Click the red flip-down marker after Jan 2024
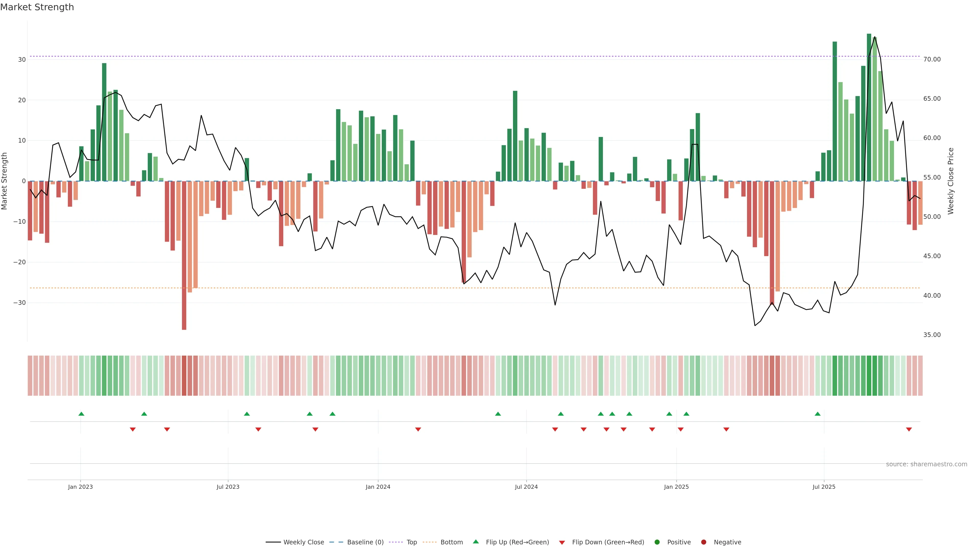The image size is (980, 551). click(x=418, y=429)
